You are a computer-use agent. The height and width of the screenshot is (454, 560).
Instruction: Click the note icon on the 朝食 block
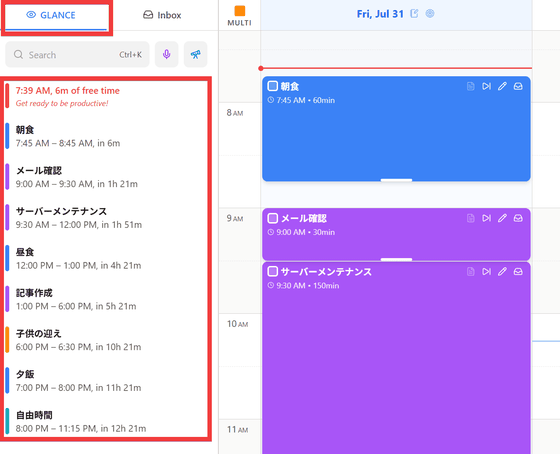[471, 86]
